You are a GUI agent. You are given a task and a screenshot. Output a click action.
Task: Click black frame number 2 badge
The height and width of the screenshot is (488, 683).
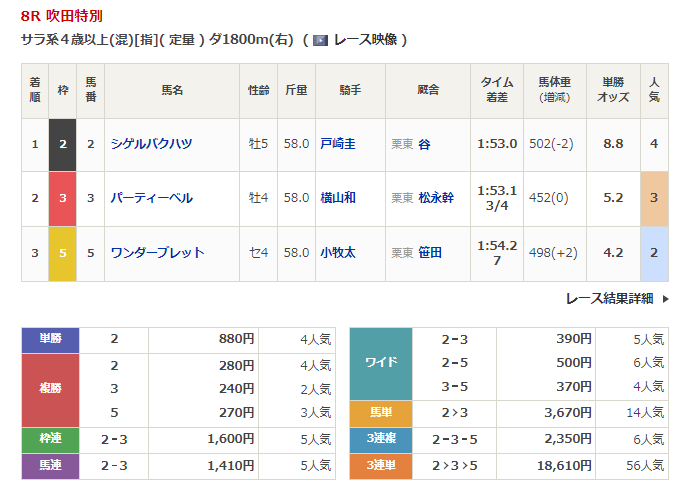click(63, 144)
